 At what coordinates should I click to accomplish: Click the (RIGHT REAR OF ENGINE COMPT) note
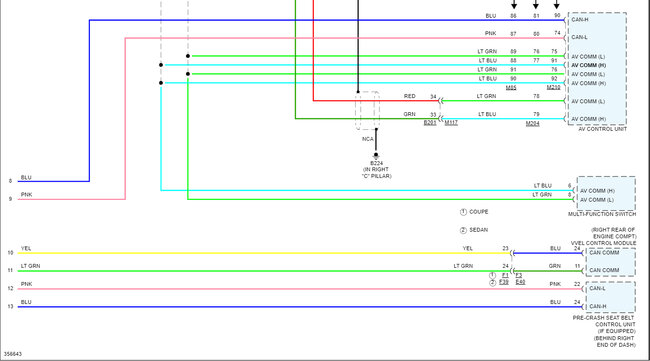(x=614, y=233)
